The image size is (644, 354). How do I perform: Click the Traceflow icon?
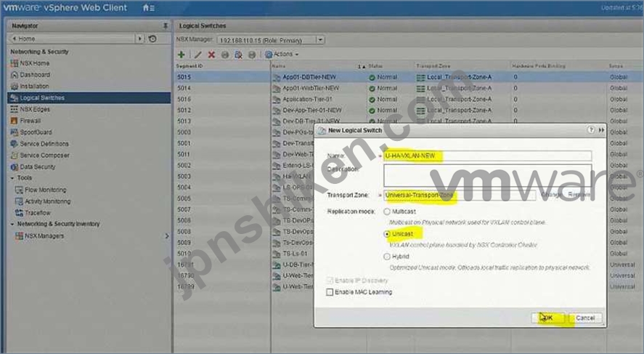coord(19,213)
